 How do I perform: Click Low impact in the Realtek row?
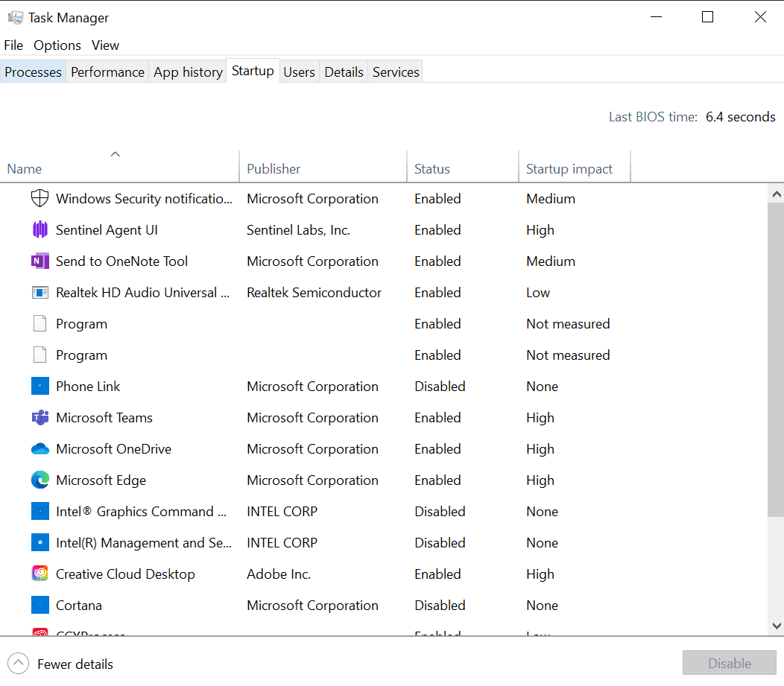pos(538,292)
